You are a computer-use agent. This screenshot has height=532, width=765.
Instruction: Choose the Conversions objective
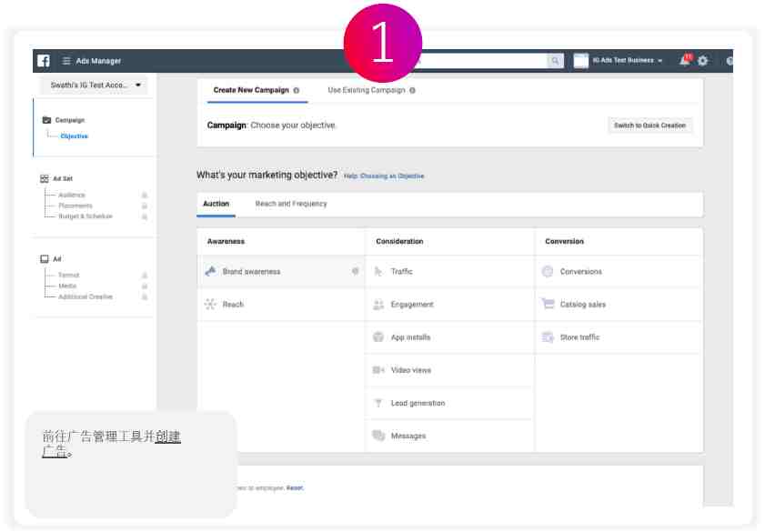click(619, 272)
